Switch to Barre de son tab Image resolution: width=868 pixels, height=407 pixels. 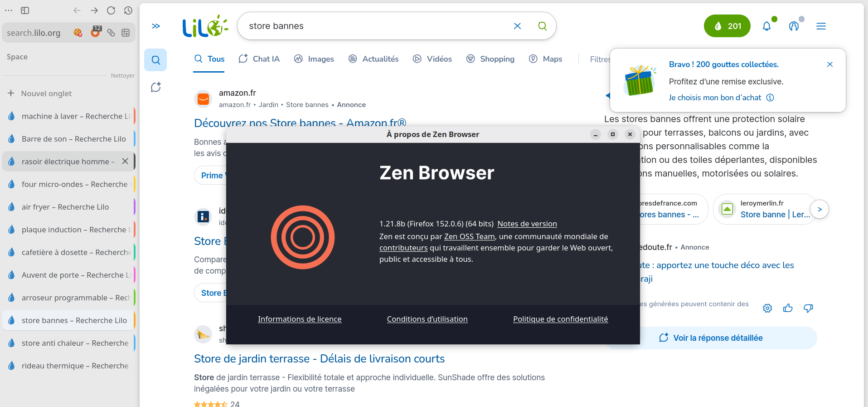coord(68,139)
